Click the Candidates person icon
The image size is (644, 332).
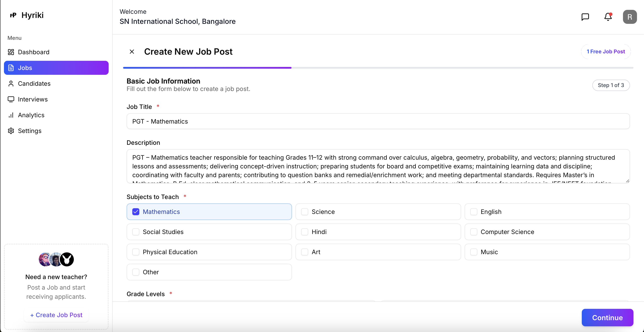pyautogui.click(x=11, y=84)
